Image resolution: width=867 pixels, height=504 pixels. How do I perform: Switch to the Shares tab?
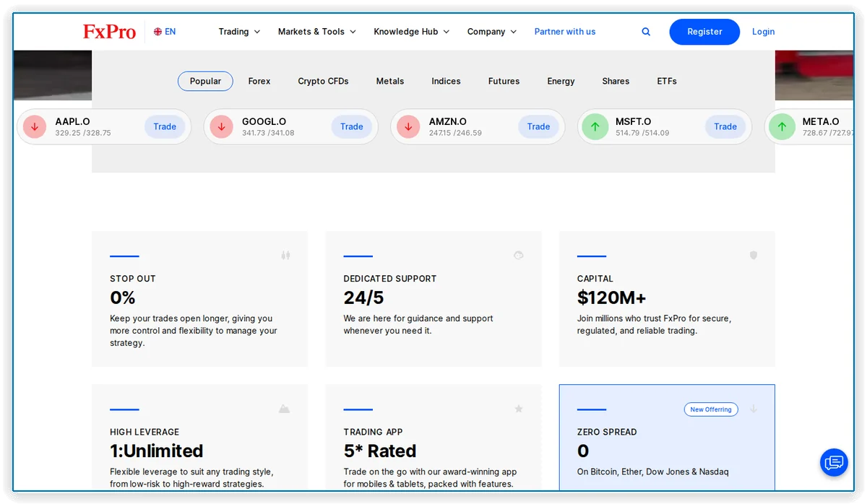pyautogui.click(x=616, y=82)
